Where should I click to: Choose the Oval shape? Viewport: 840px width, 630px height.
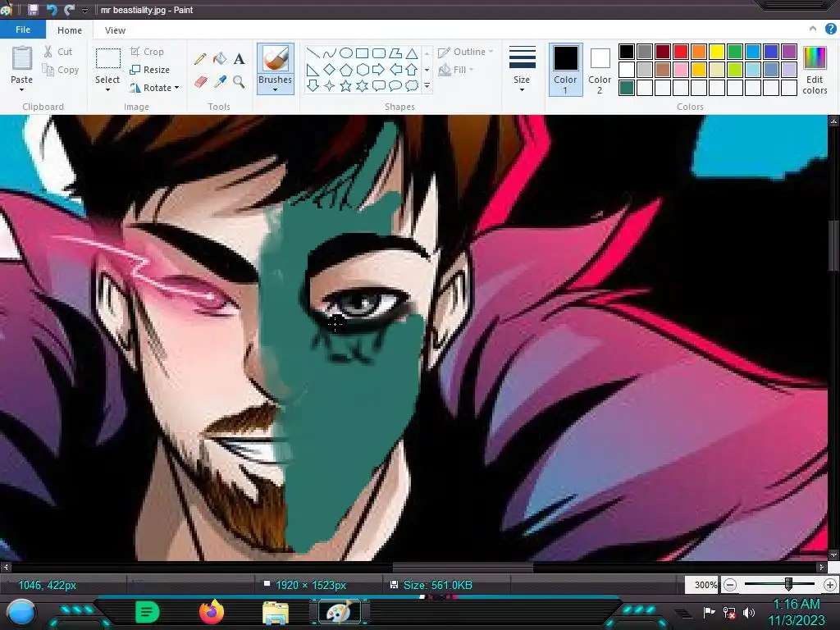pos(346,53)
